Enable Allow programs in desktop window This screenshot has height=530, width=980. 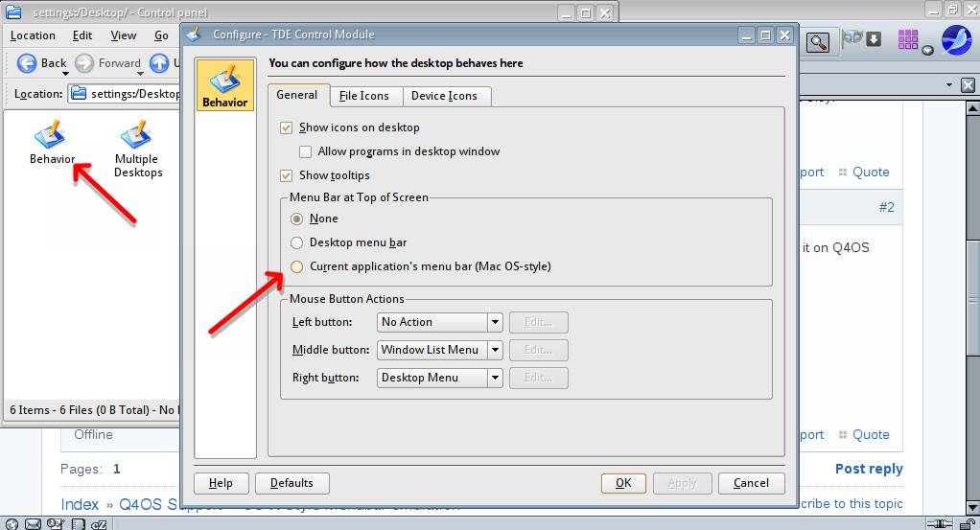click(305, 151)
